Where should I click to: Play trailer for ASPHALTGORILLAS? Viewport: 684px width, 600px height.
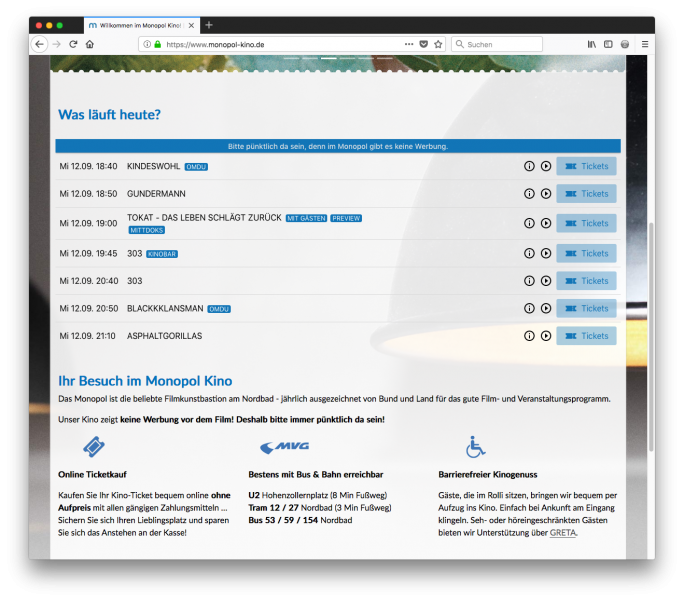[x=546, y=336]
